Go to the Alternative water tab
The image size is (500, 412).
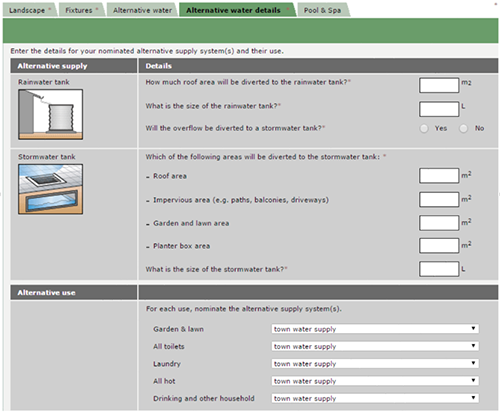143,10
